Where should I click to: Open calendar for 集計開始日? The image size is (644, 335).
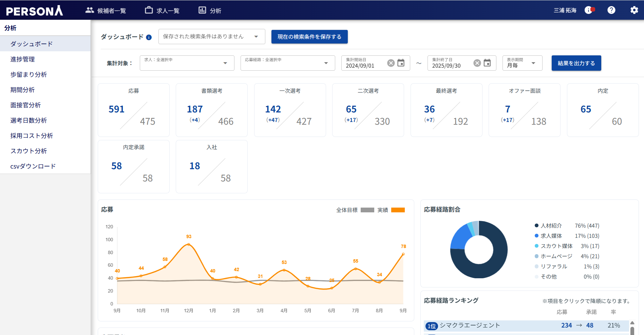[401, 63]
